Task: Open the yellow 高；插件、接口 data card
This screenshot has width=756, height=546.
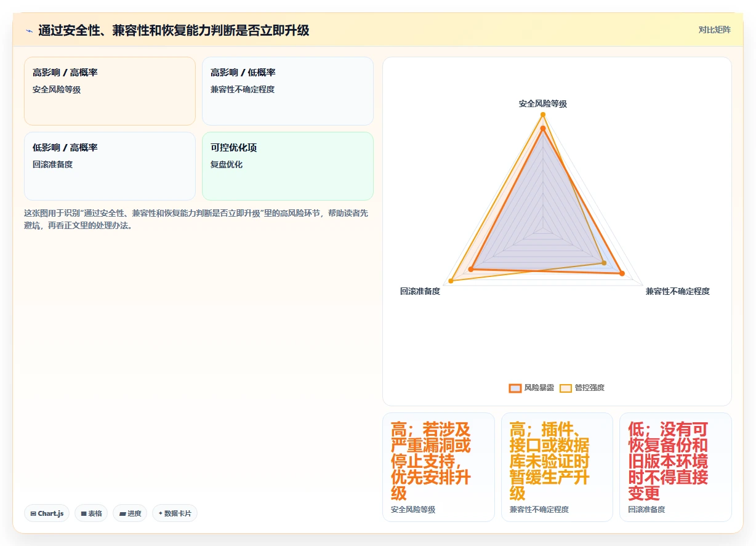Action: click(x=557, y=467)
